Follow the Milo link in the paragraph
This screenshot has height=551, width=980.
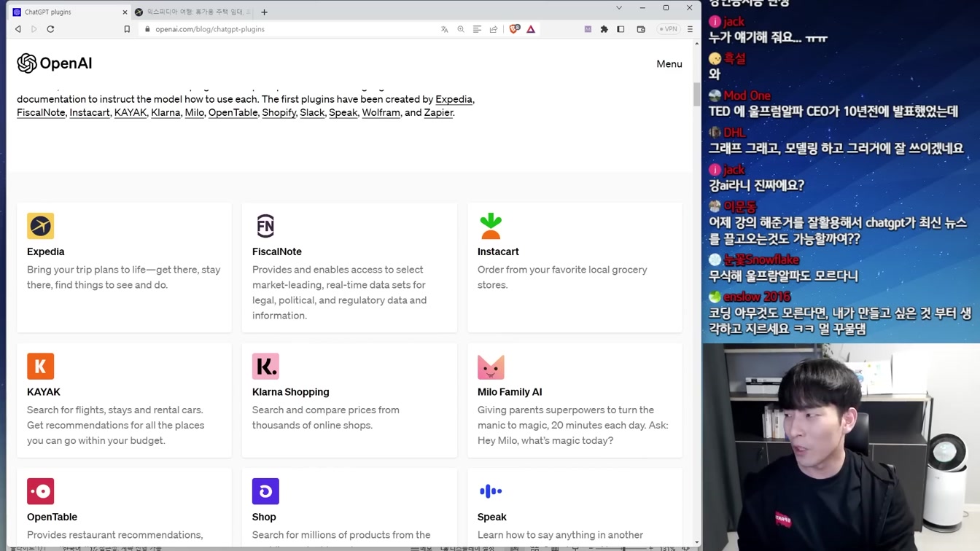(195, 112)
